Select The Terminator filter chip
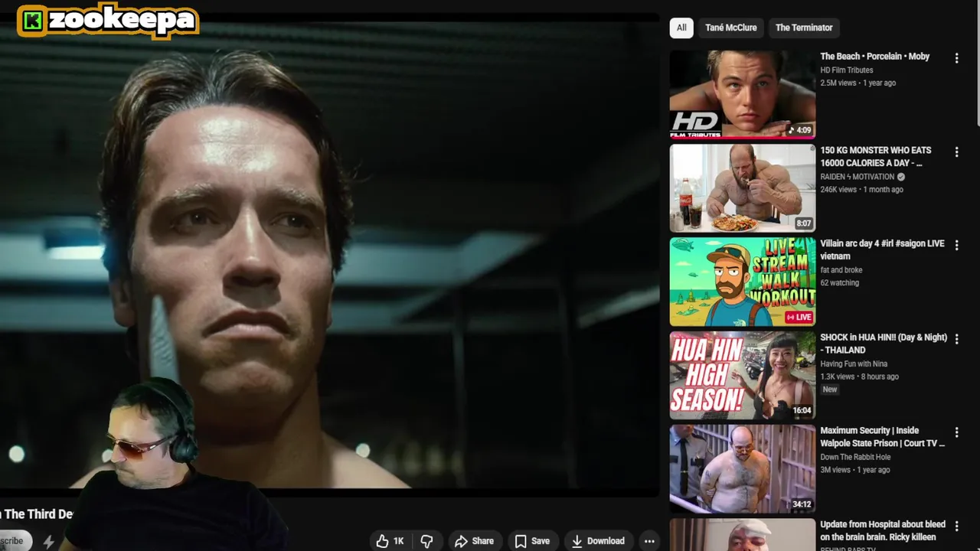This screenshot has width=980, height=551. [x=804, y=28]
